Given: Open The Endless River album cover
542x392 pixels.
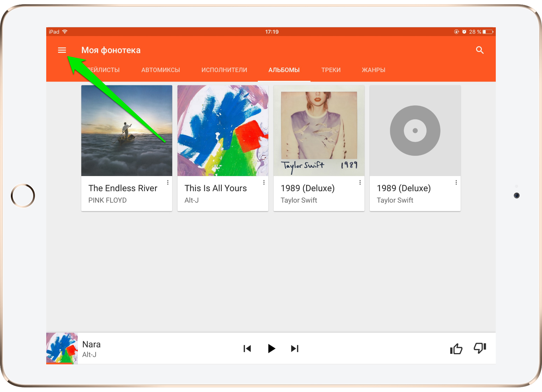Looking at the screenshot, I should (x=127, y=131).
